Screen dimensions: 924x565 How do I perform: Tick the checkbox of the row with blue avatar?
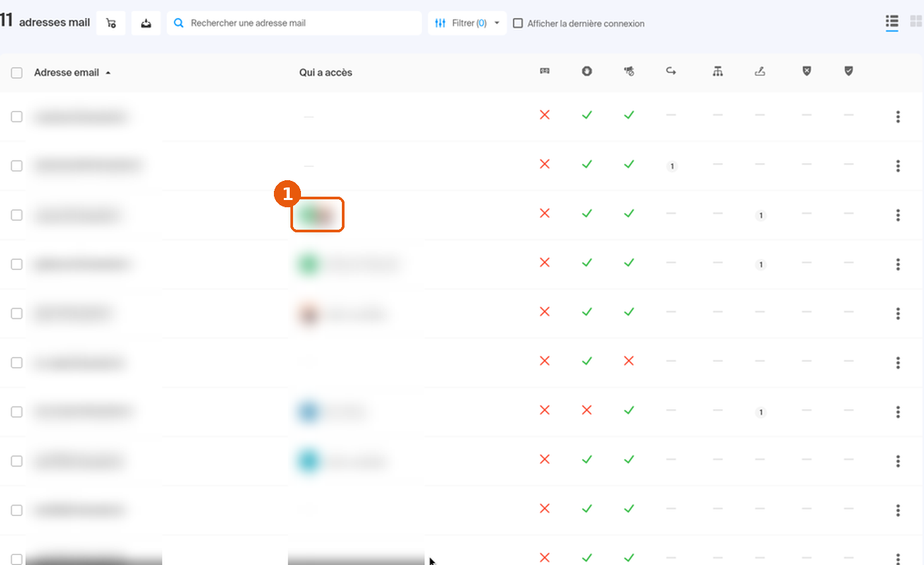16,412
